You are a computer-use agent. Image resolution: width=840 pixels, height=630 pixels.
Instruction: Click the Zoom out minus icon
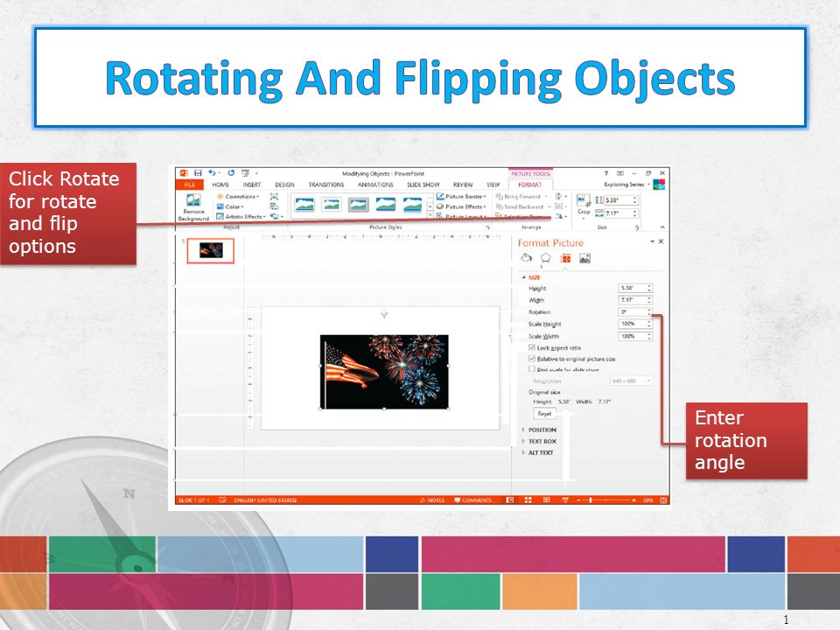pyautogui.click(x=578, y=500)
